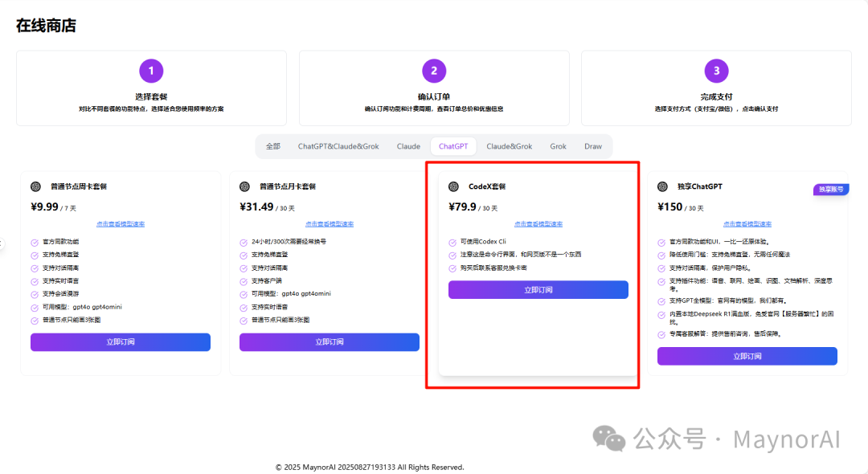The width and height of the screenshot is (868, 474).
Task: Click check icon beside 支持插件功能 row
Action: tap(661, 281)
